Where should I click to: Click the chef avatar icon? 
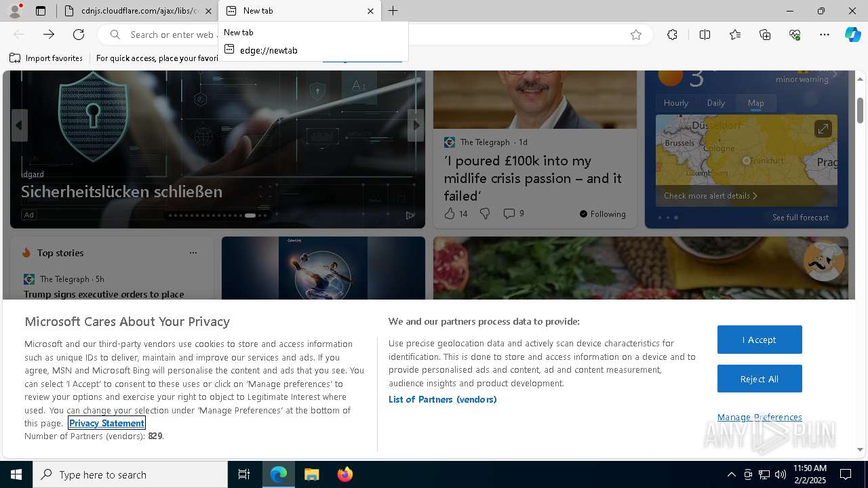tap(824, 261)
